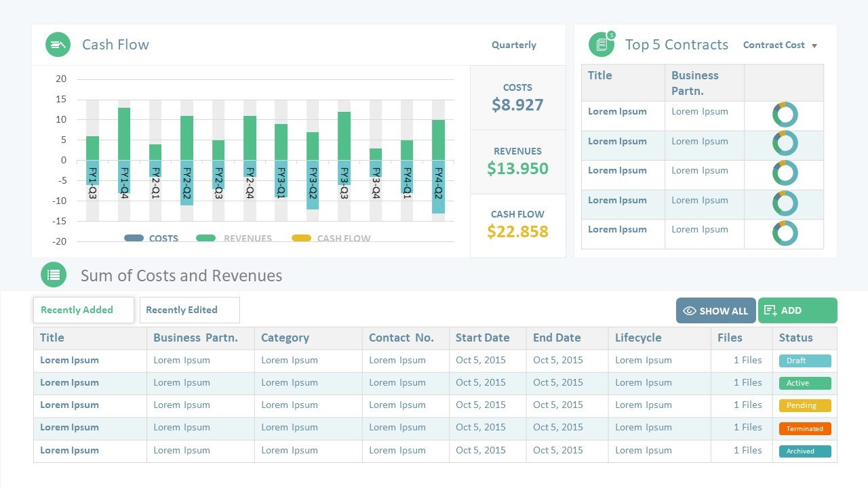Sort by the Contact No. column header
The image size is (868, 488).
tap(406, 338)
